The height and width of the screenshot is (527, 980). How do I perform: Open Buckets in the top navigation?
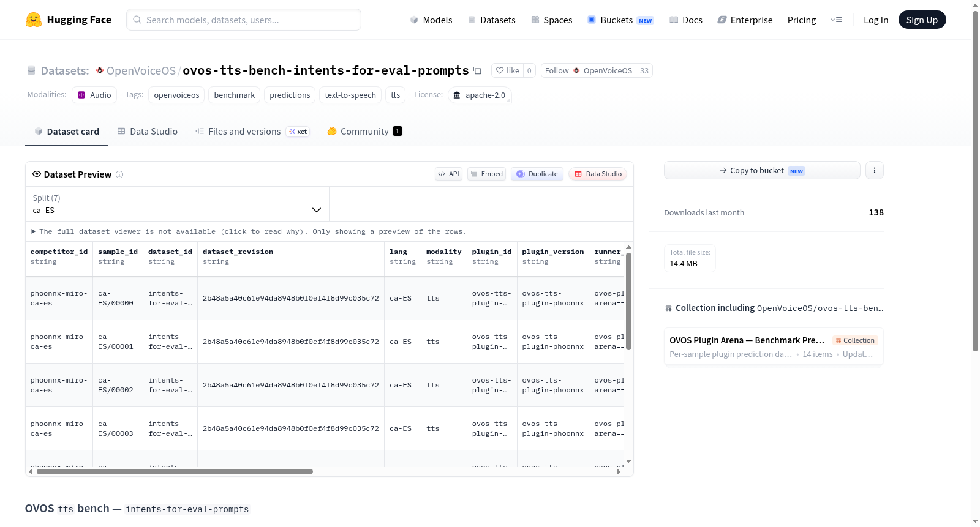pyautogui.click(x=620, y=20)
